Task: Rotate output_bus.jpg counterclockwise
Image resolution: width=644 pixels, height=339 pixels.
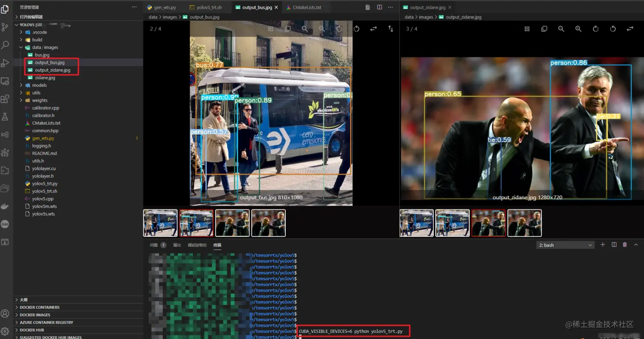Action: [x=356, y=29]
